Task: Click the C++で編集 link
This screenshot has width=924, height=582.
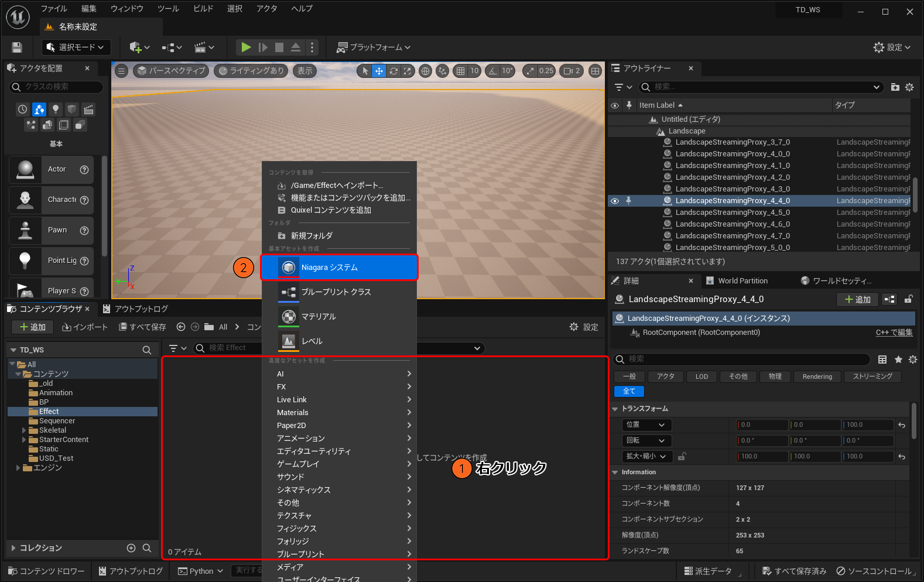Action: pos(894,333)
